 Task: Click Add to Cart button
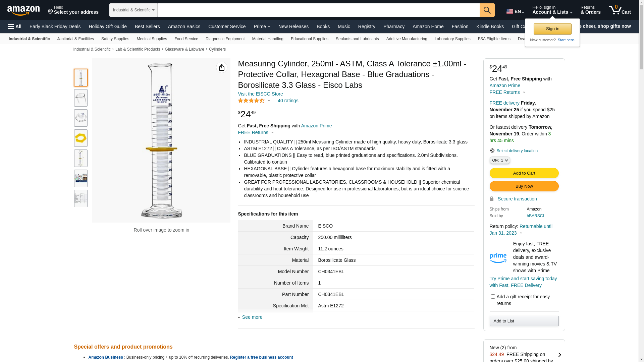[x=524, y=173]
